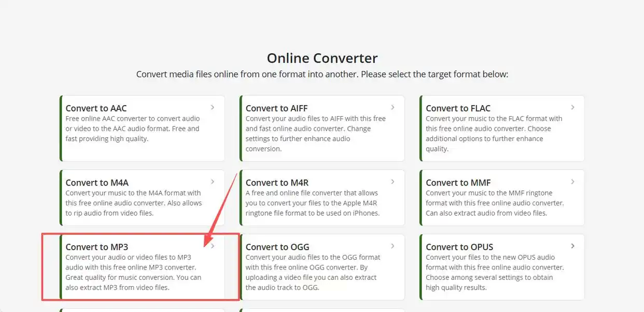Select the Convert to AAC heading
Viewport: 644px width, 312px height.
[x=96, y=108]
